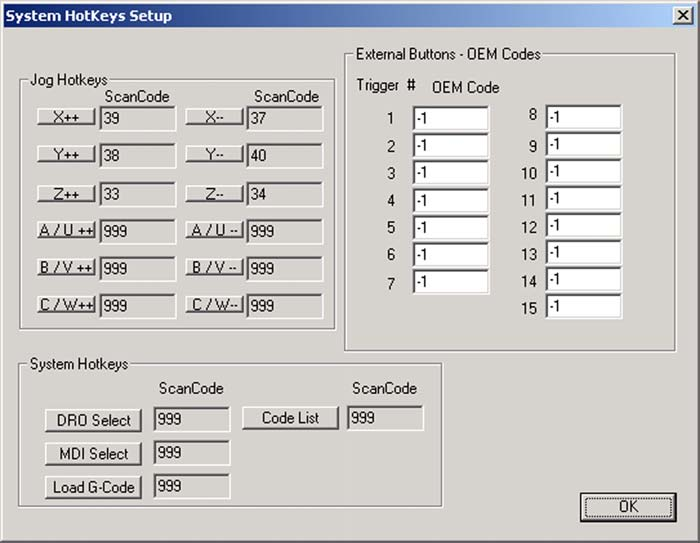This screenshot has width=700, height=543.
Task: Click the DRO Select scancode field
Action: (192, 419)
